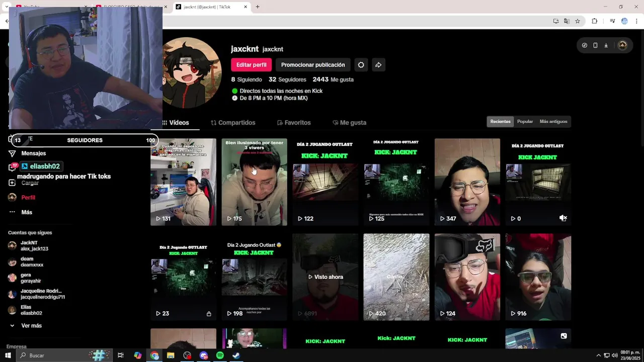The width and height of the screenshot is (644, 362).
Task: Open activity inbox icon with 17 badge
Action: (12, 167)
